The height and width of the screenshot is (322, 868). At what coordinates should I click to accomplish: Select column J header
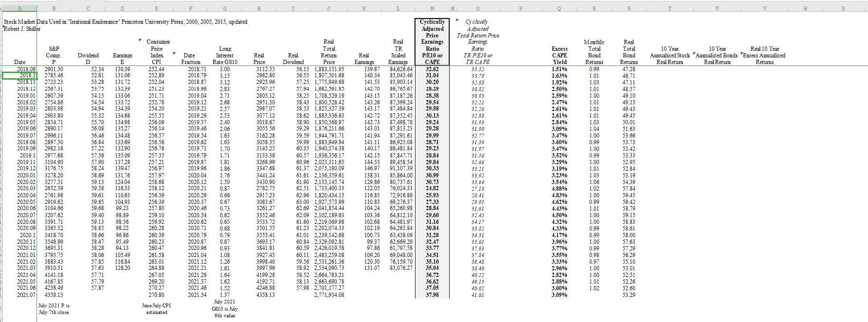pyautogui.click(x=328, y=8)
